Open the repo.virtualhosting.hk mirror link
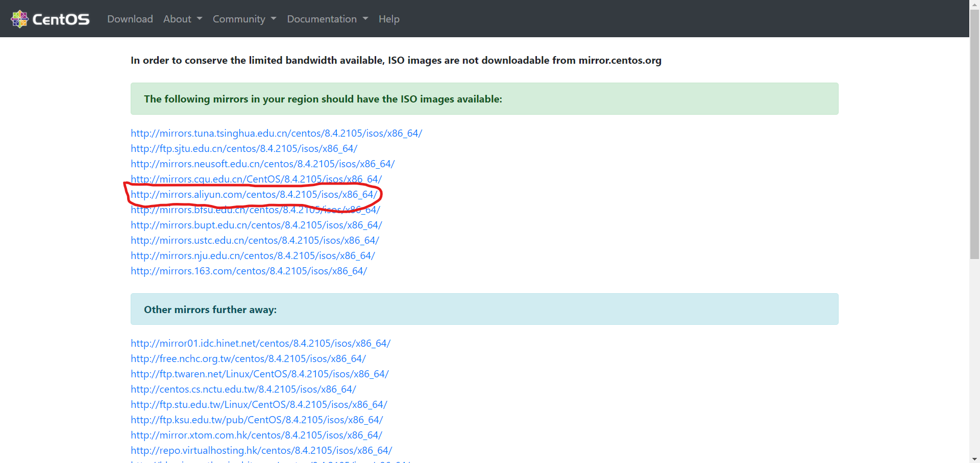The height and width of the screenshot is (463, 980). tap(261, 450)
